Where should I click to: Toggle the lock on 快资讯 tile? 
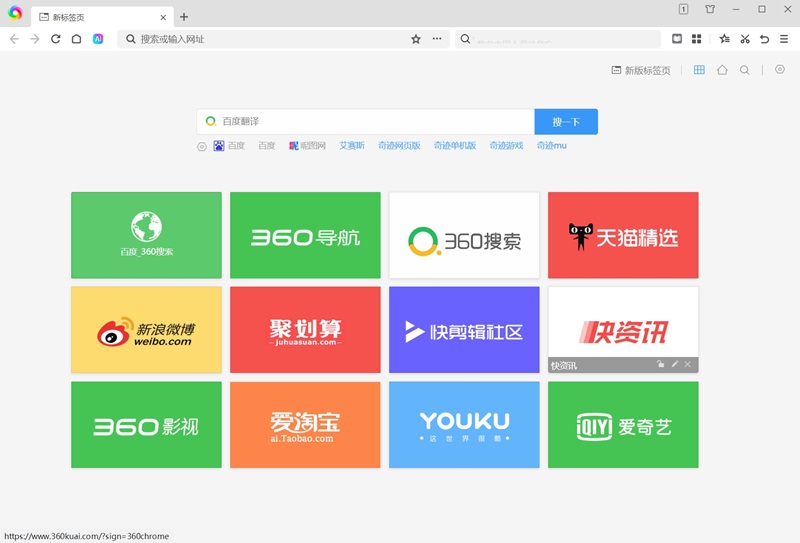pyautogui.click(x=661, y=364)
